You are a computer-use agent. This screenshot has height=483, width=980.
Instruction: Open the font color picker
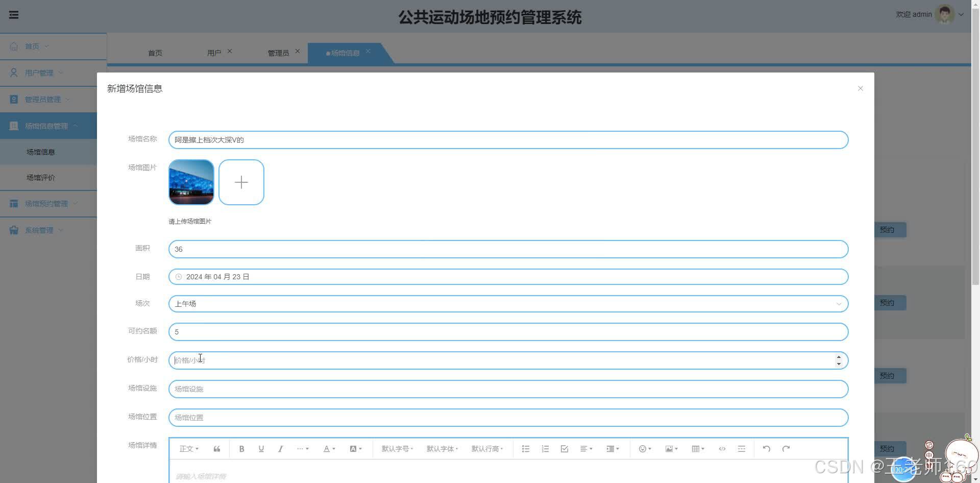point(329,449)
